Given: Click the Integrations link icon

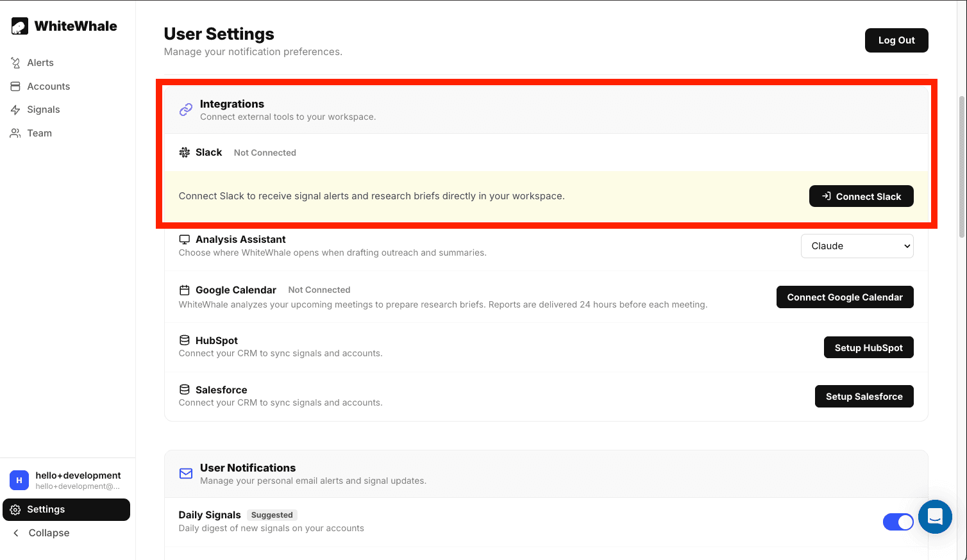Looking at the screenshot, I should click(186, 110).
